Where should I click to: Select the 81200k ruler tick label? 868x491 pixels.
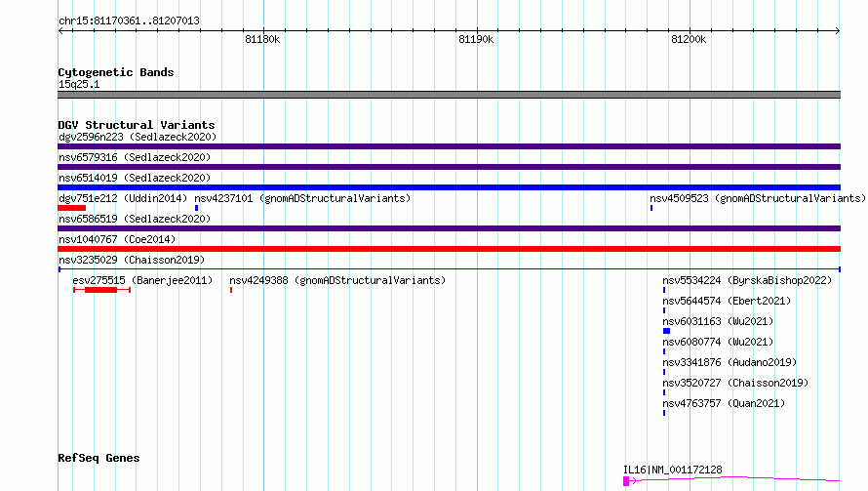tap(689, 39)
